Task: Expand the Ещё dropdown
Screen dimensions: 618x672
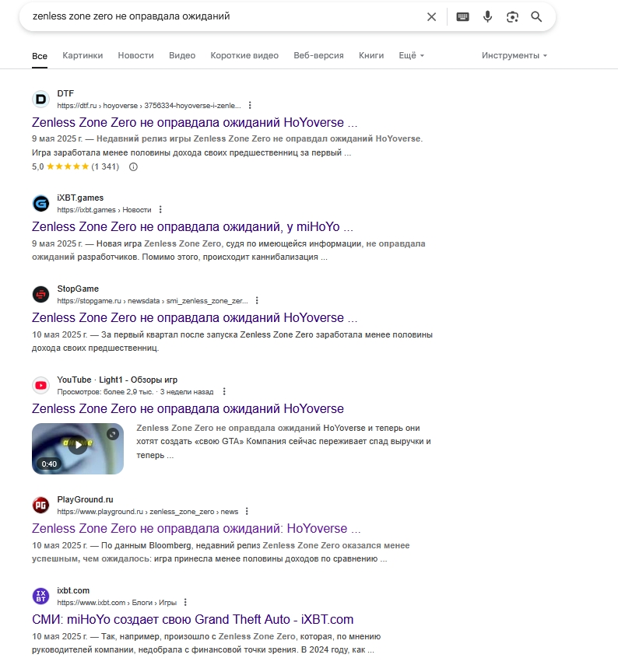Action: tap(411, 56)
